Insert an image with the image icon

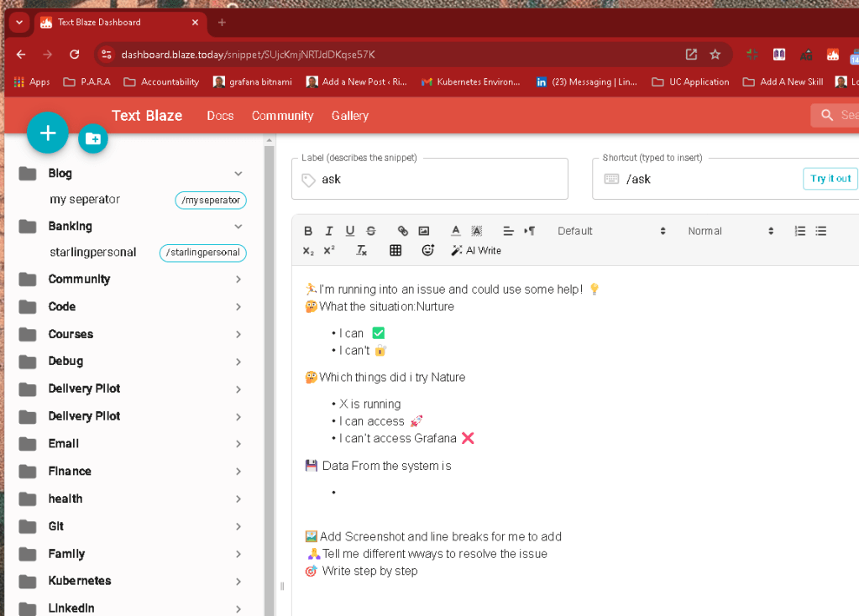pos(423,231)
